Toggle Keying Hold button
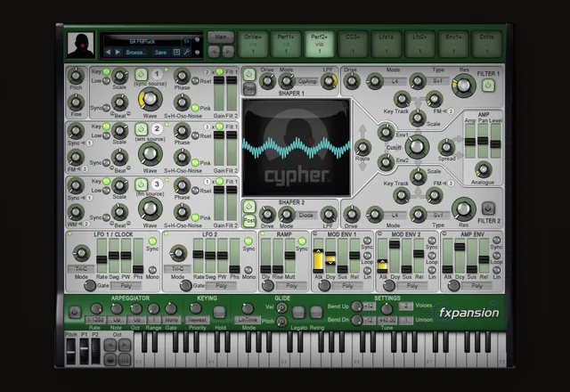The height and width of the screenshot is (392, 570). pos(219,312)
